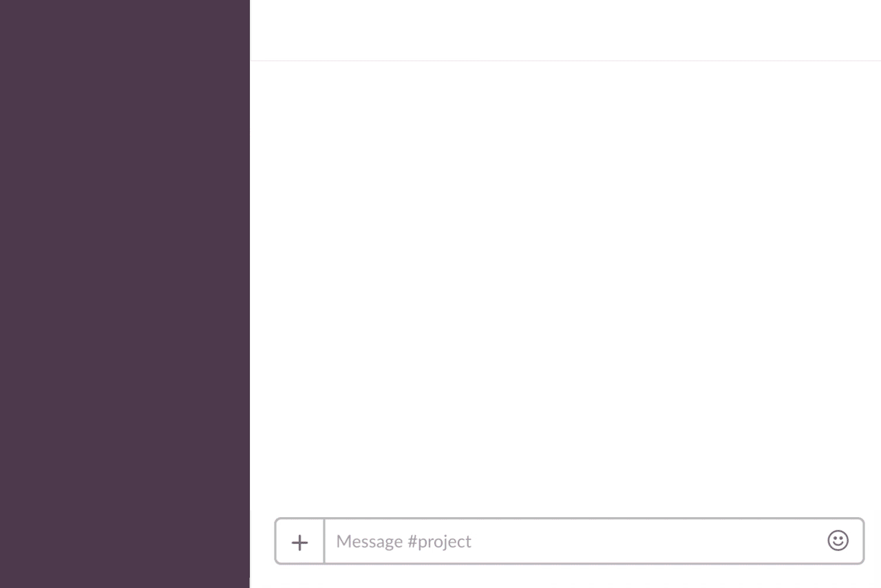Select the smiley face in message box
The height and width of the screenshot is (588, 881).
[838, 541]
